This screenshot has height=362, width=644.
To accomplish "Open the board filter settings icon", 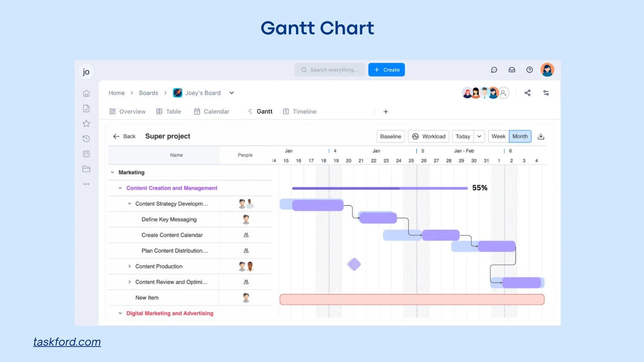I will pos(546,93).
